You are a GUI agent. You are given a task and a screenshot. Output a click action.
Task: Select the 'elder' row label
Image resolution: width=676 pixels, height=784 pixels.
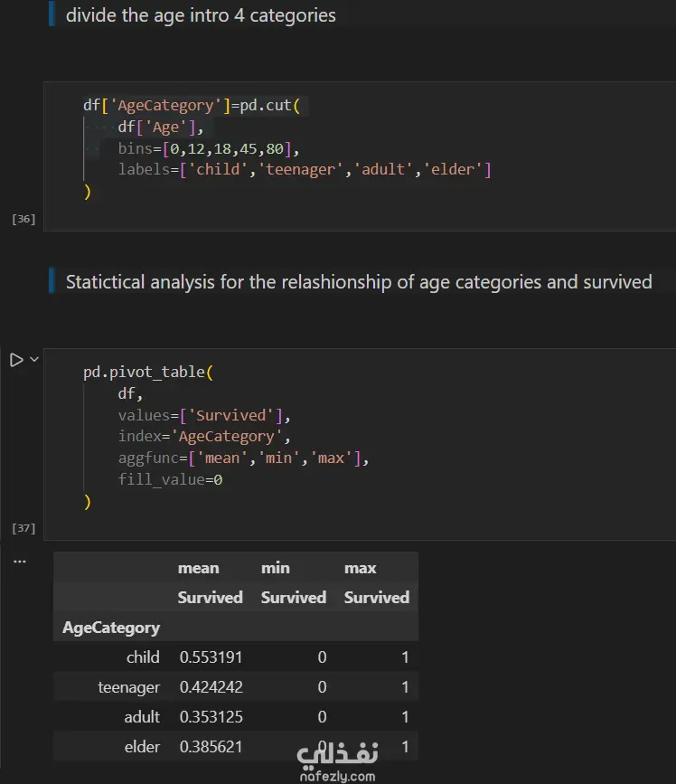click(x=143, y=747)
